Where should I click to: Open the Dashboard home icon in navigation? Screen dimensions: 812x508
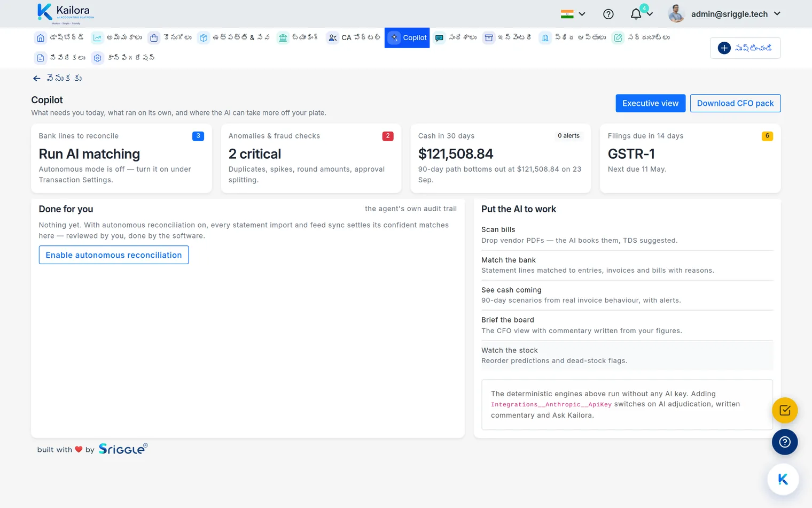point(41,38)
